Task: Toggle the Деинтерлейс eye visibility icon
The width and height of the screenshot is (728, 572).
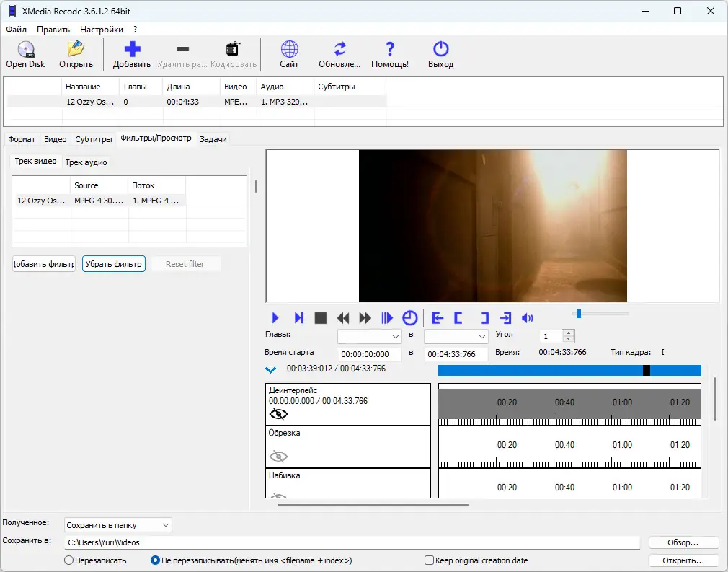Action: [x=278, y=414]
